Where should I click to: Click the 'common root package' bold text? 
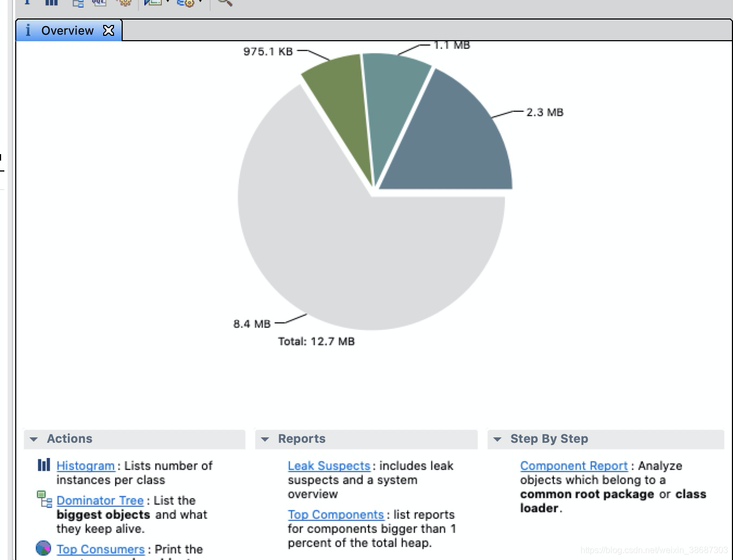(x=587, y=494)
